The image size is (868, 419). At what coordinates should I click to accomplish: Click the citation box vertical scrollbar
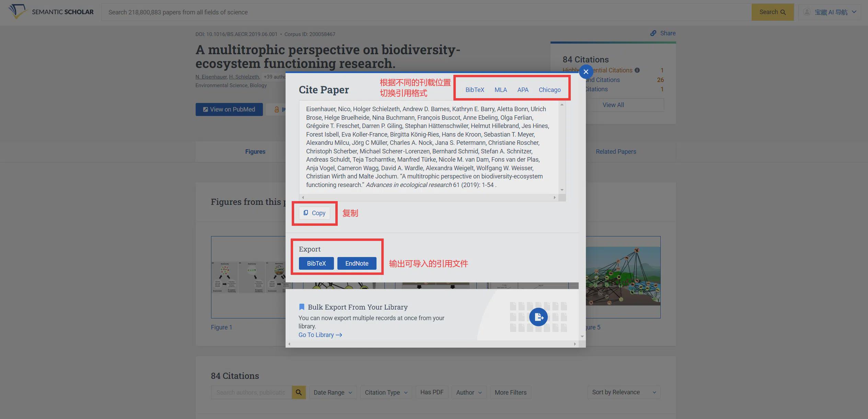(562, 147)
